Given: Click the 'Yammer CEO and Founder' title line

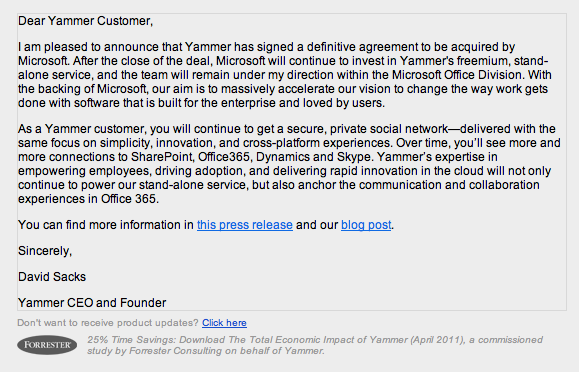Looking at the screenshot, I should click(x=92, y=303).
